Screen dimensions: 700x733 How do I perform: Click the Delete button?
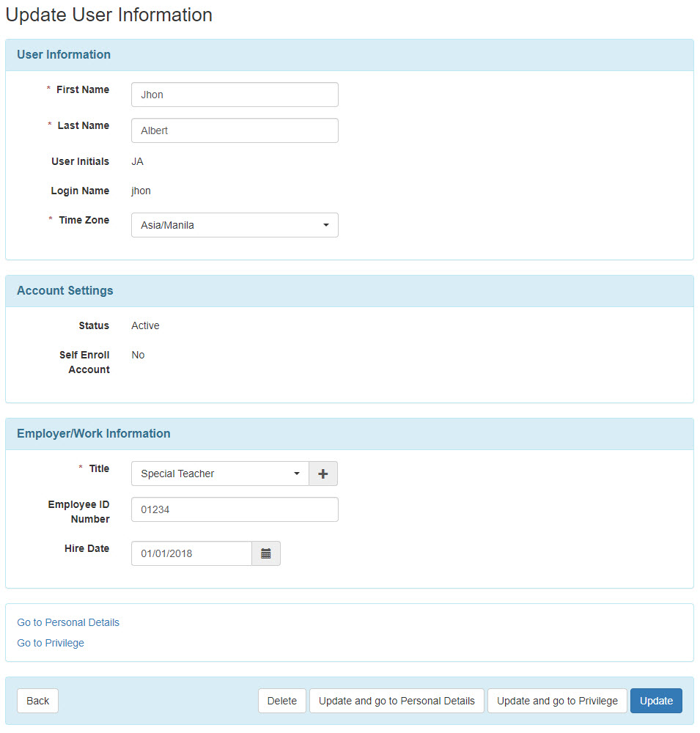282,701
